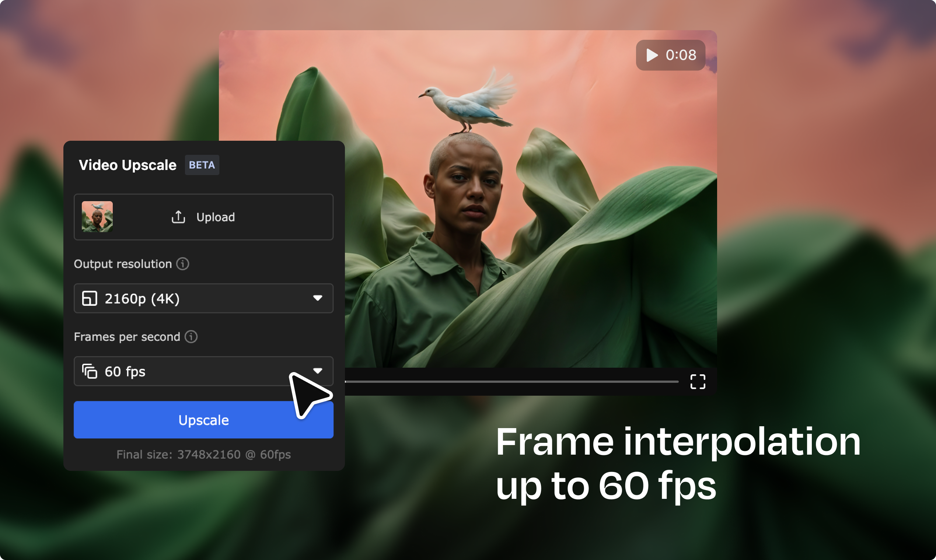Enter fullscreen using the video's corner-brackets icon
Screen dimensions: 936x560
pos(698,382)
